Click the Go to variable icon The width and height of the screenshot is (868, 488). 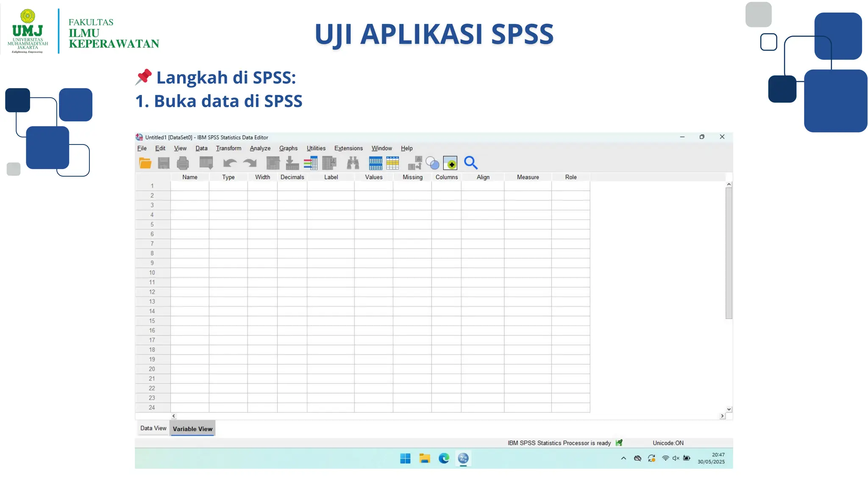coord(292,163)
